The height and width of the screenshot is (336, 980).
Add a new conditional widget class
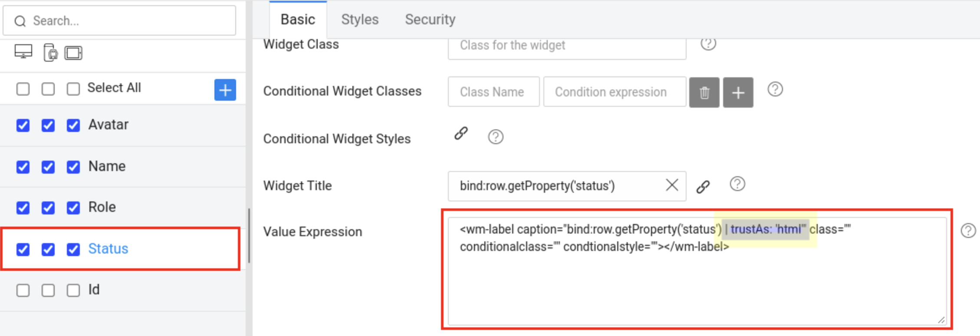tap(738, 92)
